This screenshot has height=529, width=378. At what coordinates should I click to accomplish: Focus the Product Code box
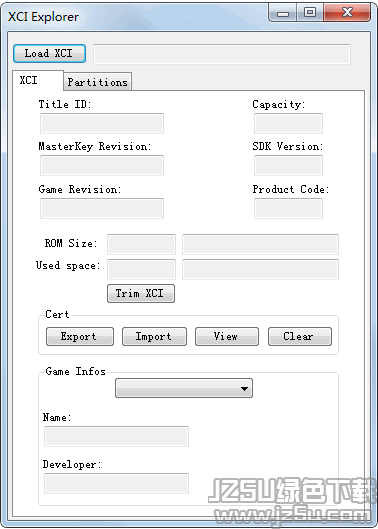point(288,208)
